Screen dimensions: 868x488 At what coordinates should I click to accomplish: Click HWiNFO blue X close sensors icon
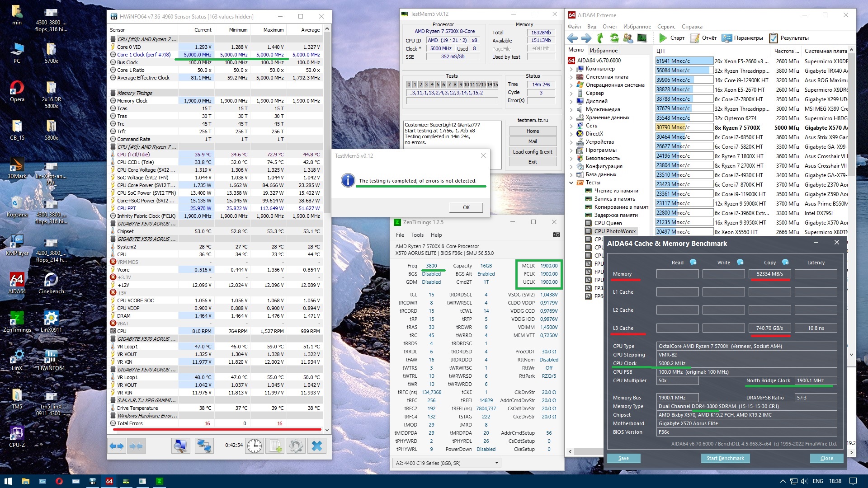[x=317, y=446]
